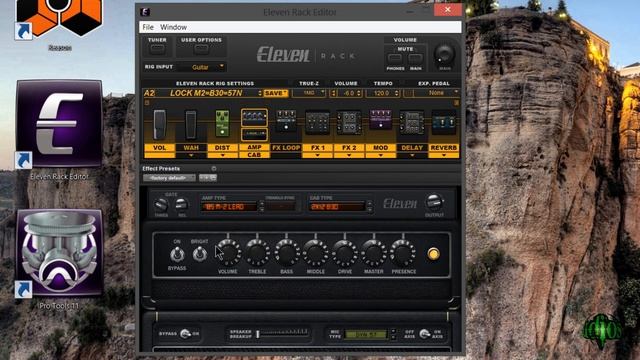Click the Cab Type display field
Screen dimensions: 640x360
[x=337, y=207]
